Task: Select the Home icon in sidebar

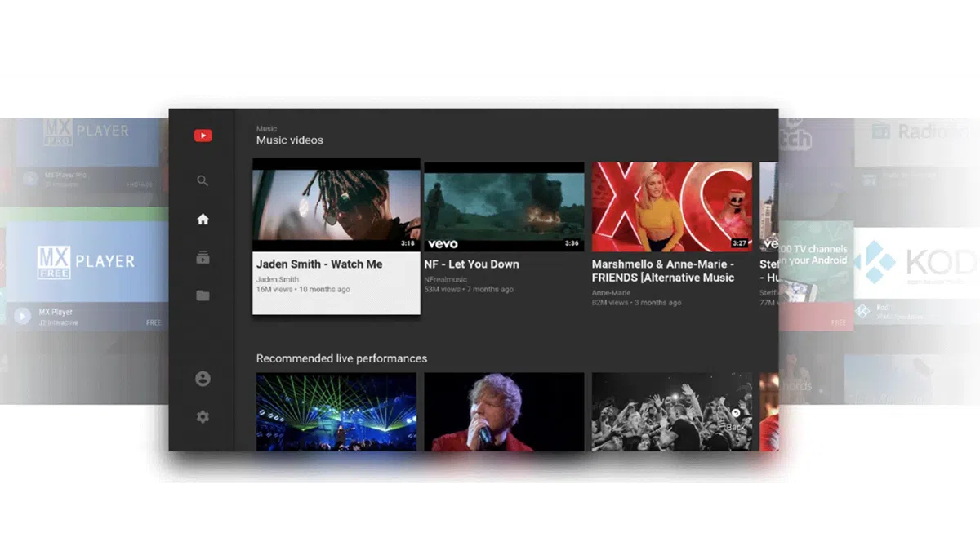Action: (x=203, y=219)
